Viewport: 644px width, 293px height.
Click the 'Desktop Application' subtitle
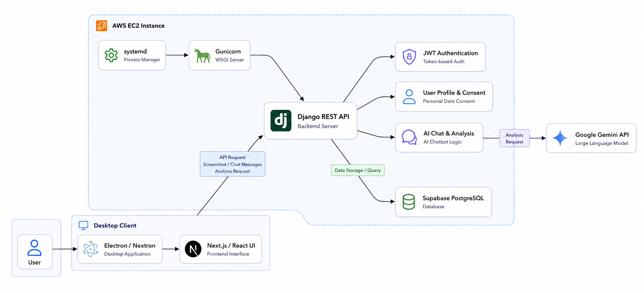click(127, 254)
